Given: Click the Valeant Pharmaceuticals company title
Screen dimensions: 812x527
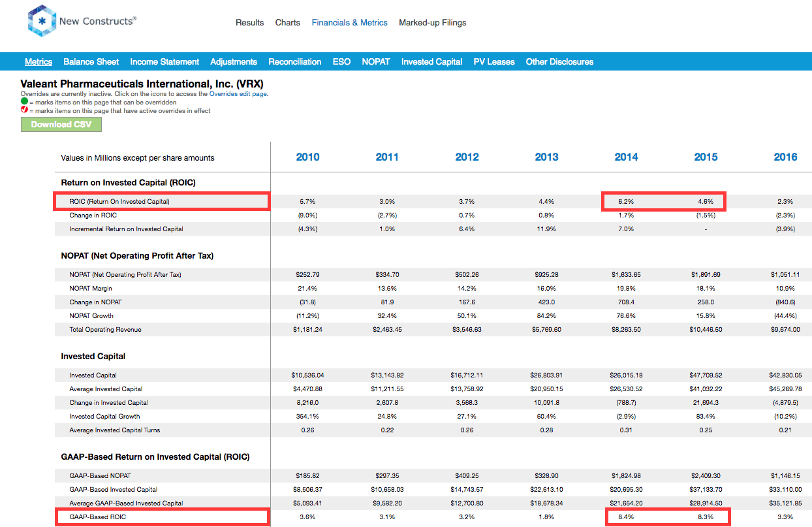Looking at the screenshot, I should (x=142, y=84).
